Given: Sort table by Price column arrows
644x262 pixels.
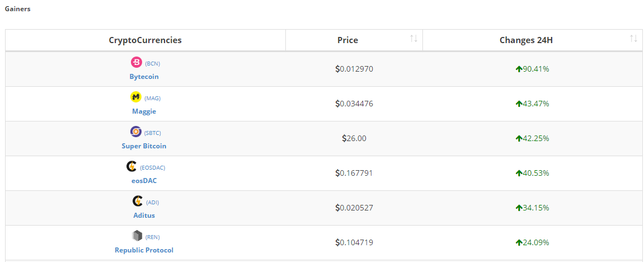Looking at the screenshot, I should [x=413, y=39].
